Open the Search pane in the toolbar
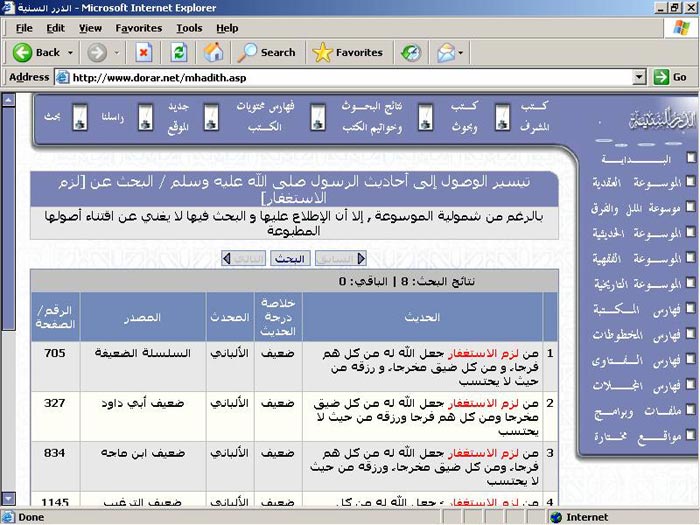This screenshot has width=700, height=525. click(x=266, y=52)
